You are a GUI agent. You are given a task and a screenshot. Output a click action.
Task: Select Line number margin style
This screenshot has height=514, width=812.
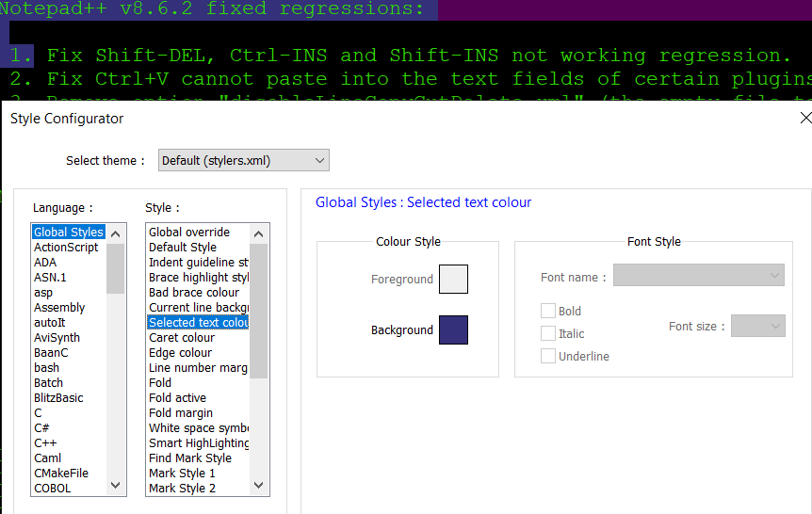click(198, 367)
